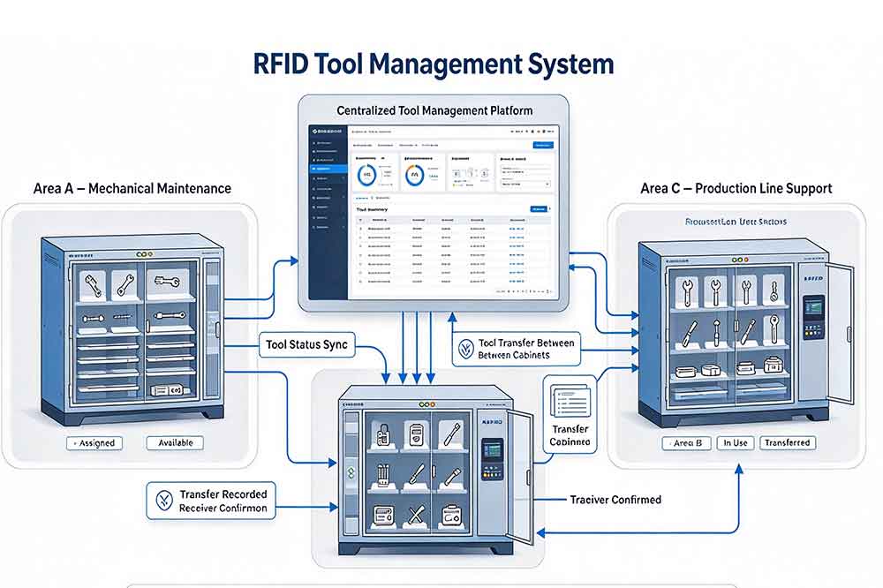
Task: Click the Area C – Production Line Support heading
Action: pos(736,189)
